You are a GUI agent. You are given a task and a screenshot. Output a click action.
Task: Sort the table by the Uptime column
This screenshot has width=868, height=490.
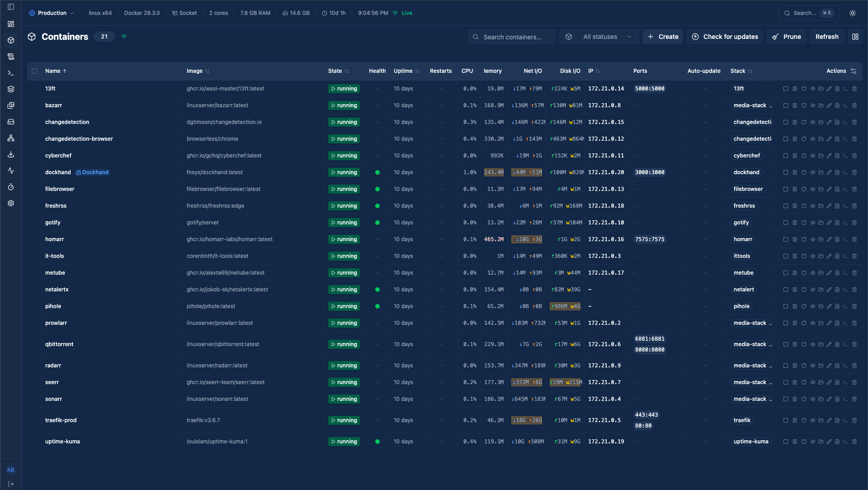click(x=406, y=71)
